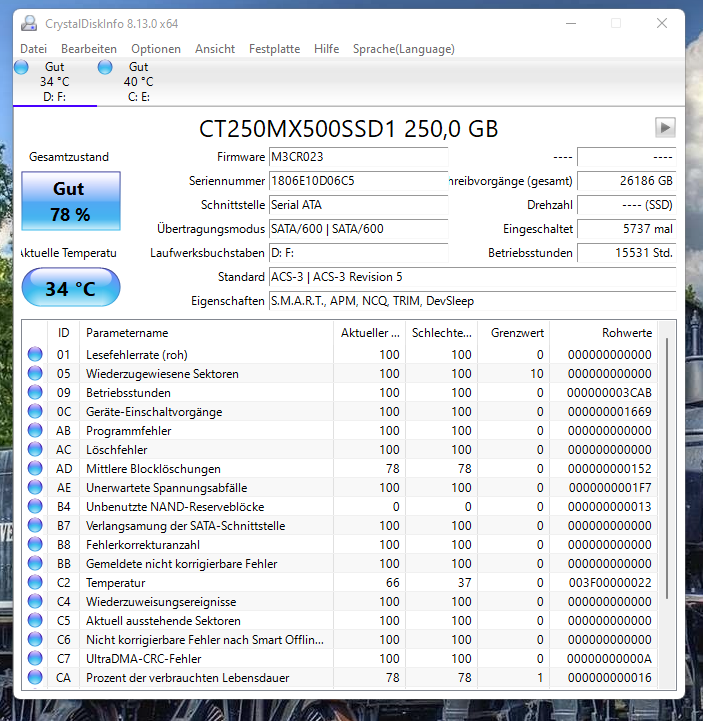Click status orb for Verlangsamung der SATA-Schnittstelle
703x721 pixels.
coord(35,525)
